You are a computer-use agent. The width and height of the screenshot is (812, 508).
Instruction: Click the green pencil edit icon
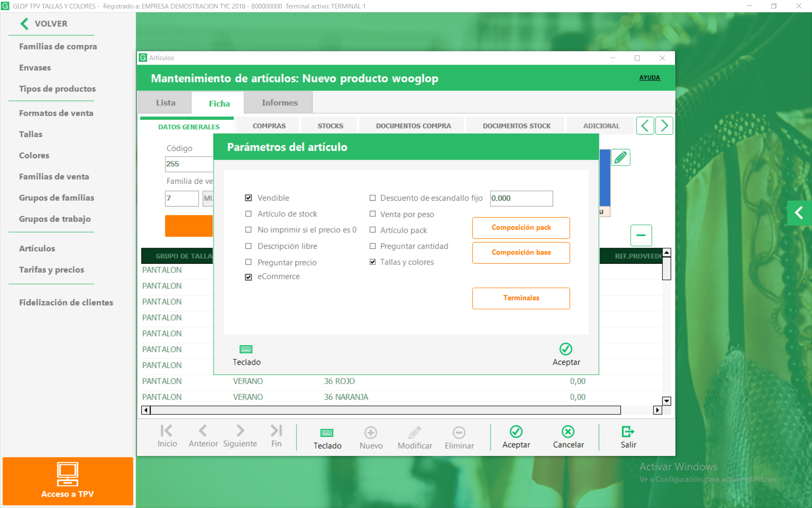point(620,157)
